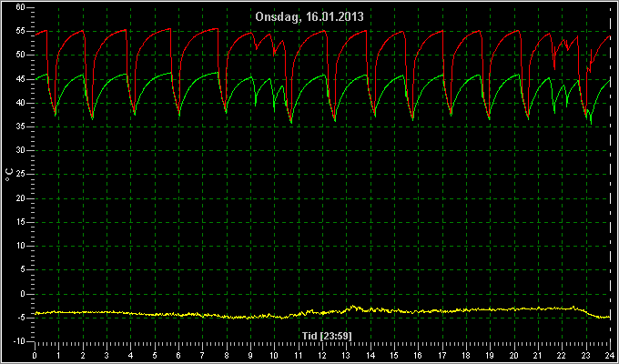Click the -10 temperature axis label
The height and width of the screenshot is (364, 619).
(x=18, y=341)
